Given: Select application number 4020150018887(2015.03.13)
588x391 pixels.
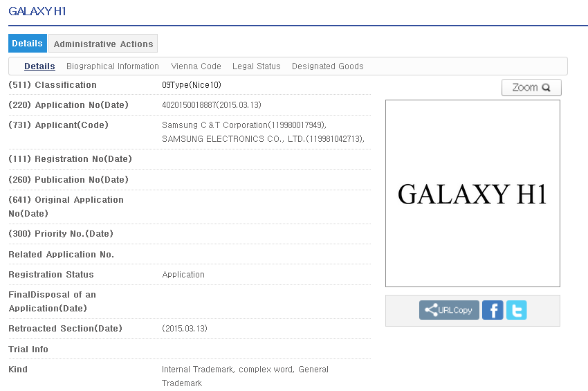Looking at the screenshot, I should click(212, 104).
